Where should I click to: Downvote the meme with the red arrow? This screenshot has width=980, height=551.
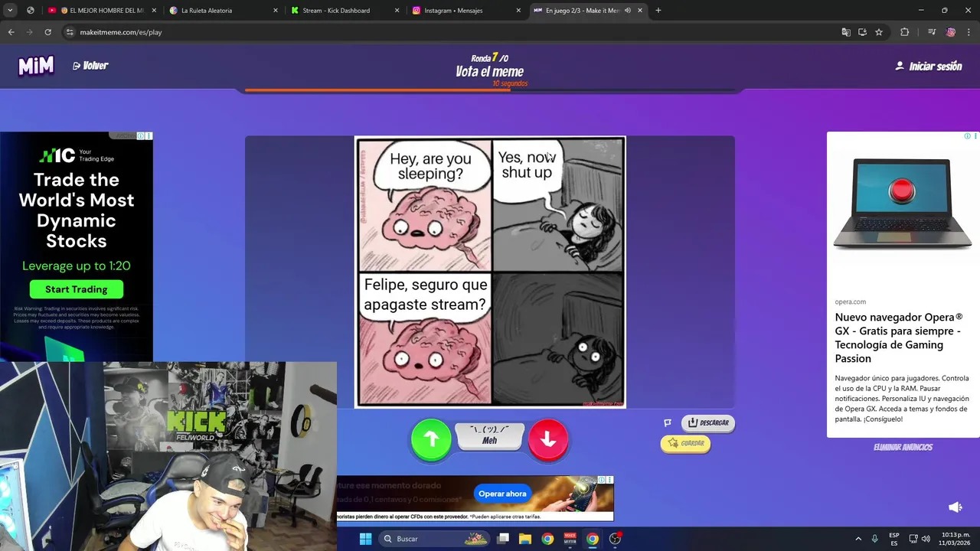tap(548, 439)
